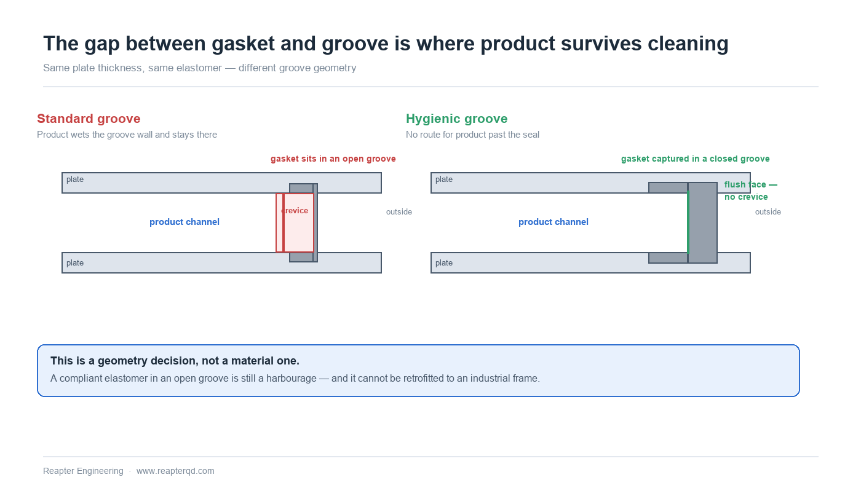The height and width of the screenshot is (504, 861).
Task: Select the callout sentence about compliant elastomer harbourage
Action: [295, 379]
